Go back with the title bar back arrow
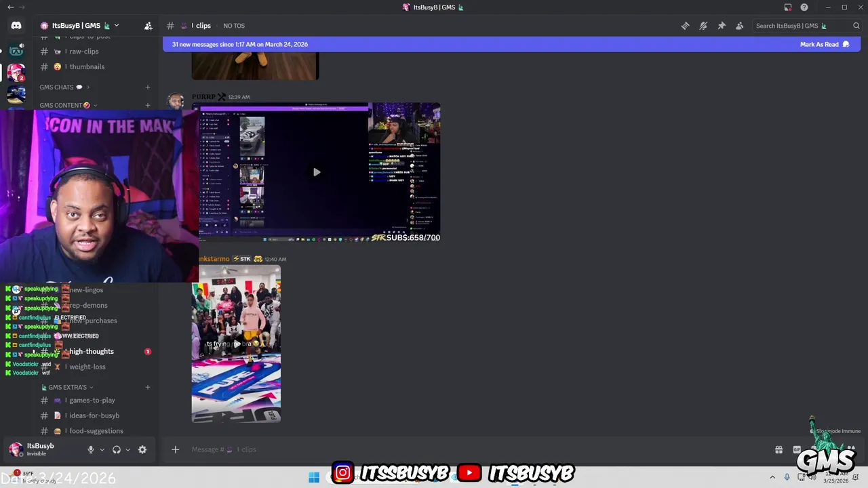Screen dimensions: 868x488 pos(10,7)
